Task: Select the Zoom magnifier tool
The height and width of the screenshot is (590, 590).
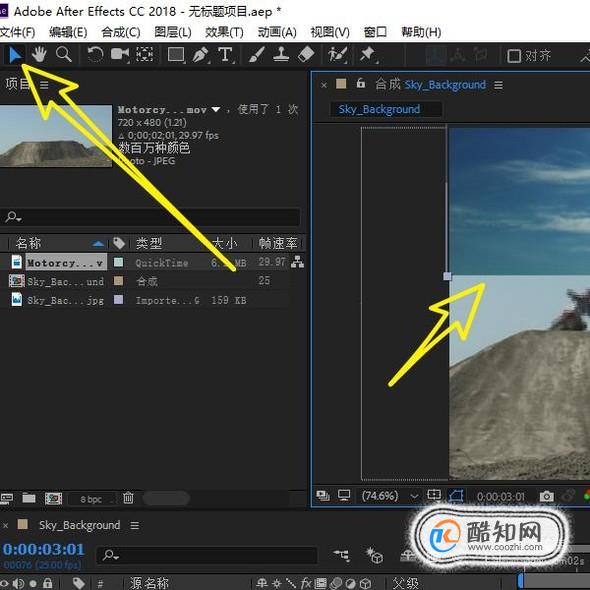Action: (64, 55)
